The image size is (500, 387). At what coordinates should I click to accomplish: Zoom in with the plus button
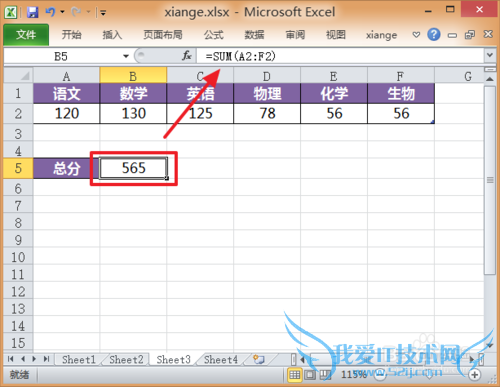pos(474,375)
